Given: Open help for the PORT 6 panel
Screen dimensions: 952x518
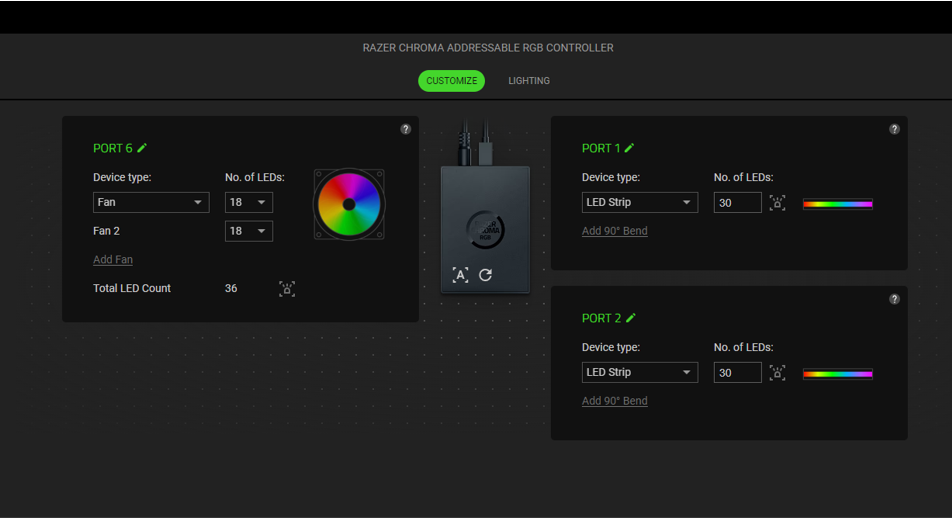Looking at the screenshot, I should pos(405,129).
